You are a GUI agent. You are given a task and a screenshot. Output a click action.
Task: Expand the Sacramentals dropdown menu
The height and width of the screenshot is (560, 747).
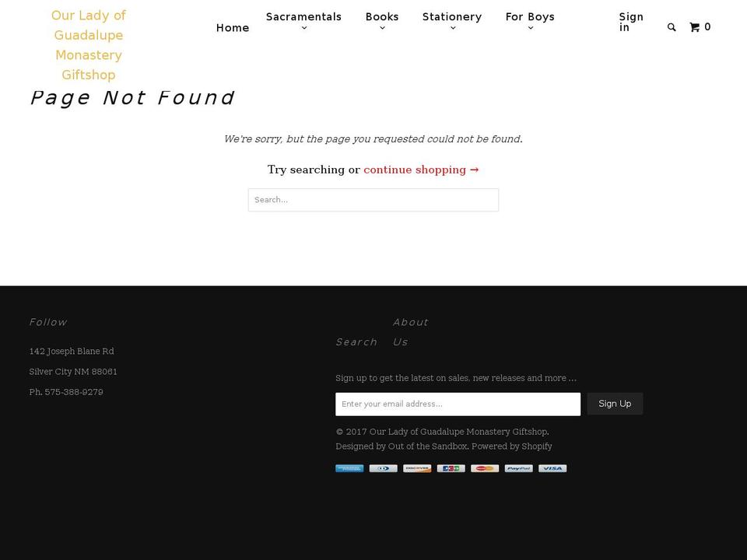click(x=303, y=22)
